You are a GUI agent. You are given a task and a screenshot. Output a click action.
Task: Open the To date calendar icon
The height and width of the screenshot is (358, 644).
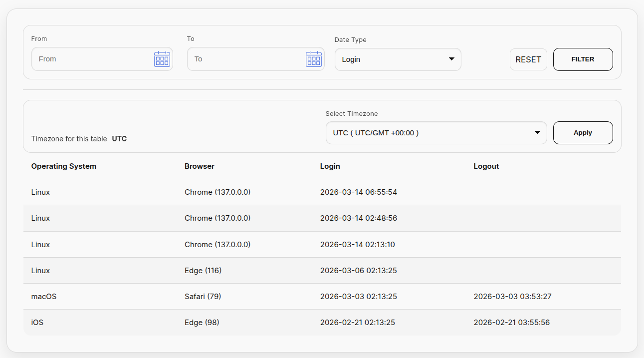(x=313, y=59)
